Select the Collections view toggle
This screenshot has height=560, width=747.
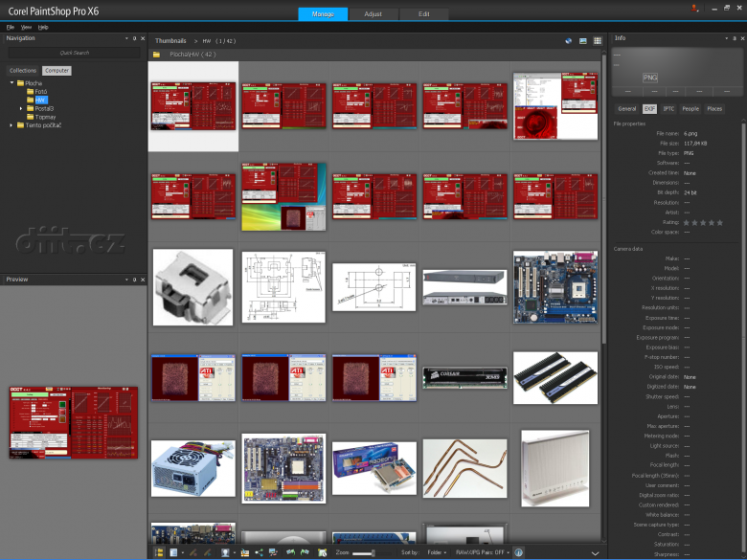(x=24, y=71)
